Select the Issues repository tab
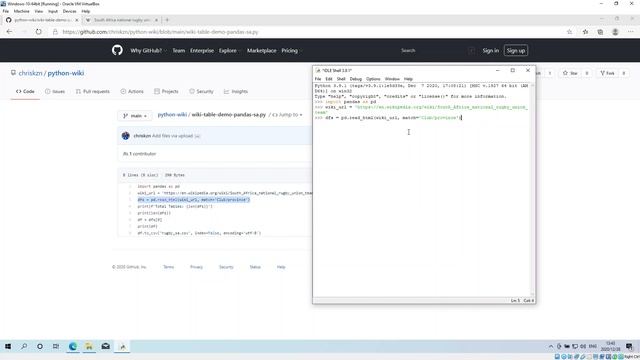Viewport: 640px width, 360px height. pos(55,91)
